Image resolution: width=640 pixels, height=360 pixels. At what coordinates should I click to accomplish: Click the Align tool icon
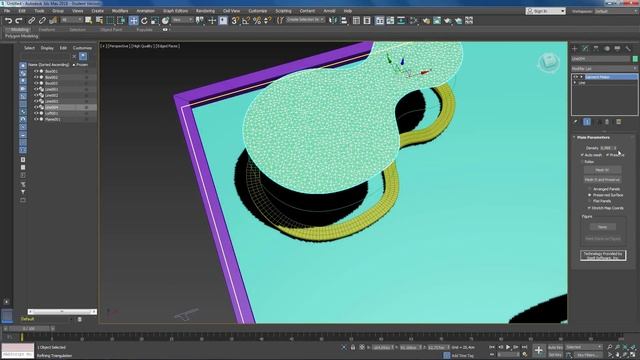(344, 20)
